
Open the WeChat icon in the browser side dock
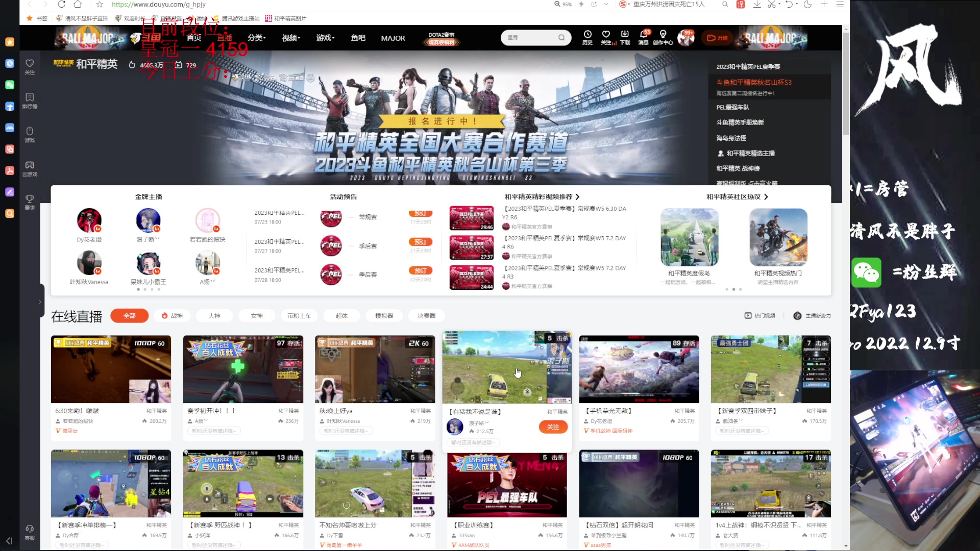click(x=10, y=85)
